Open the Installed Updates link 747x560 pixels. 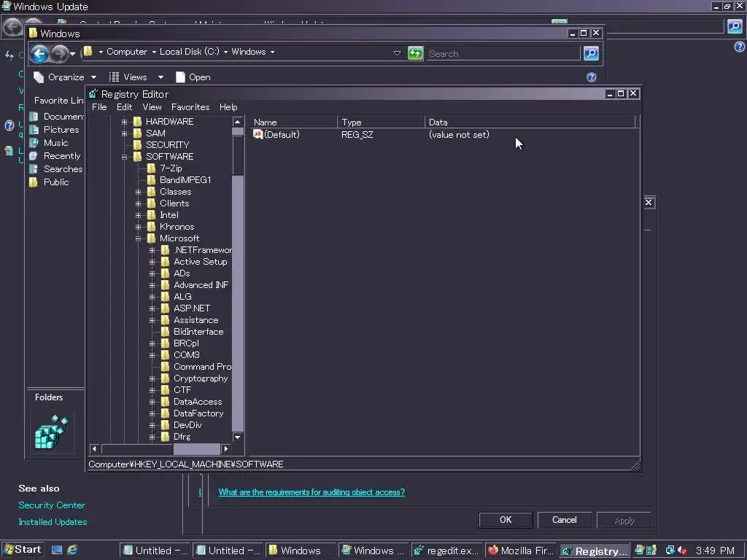click(53, 522)
